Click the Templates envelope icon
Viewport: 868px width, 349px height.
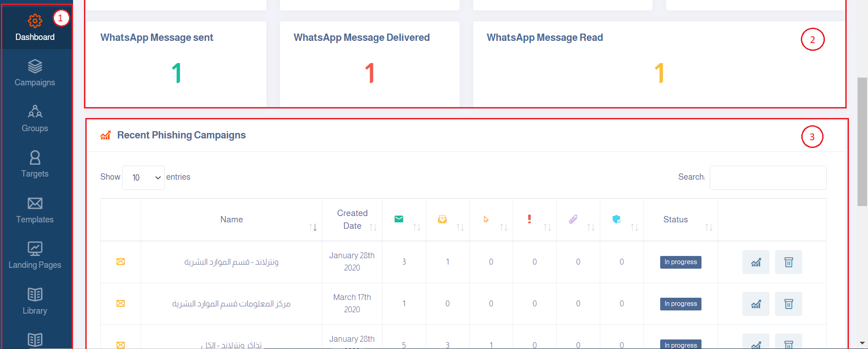coord(35,203)
